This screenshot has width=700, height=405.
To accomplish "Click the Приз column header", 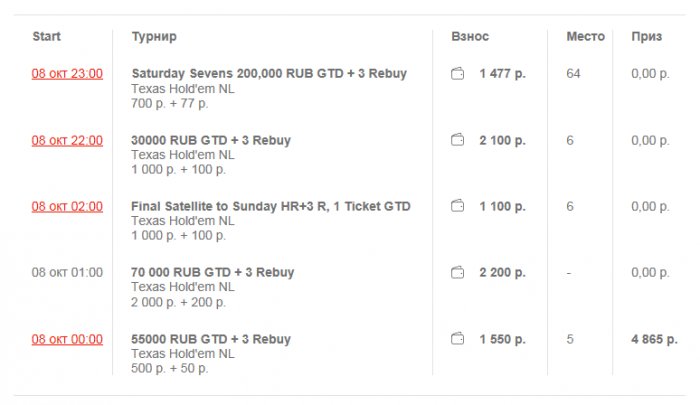I will 646,37.
